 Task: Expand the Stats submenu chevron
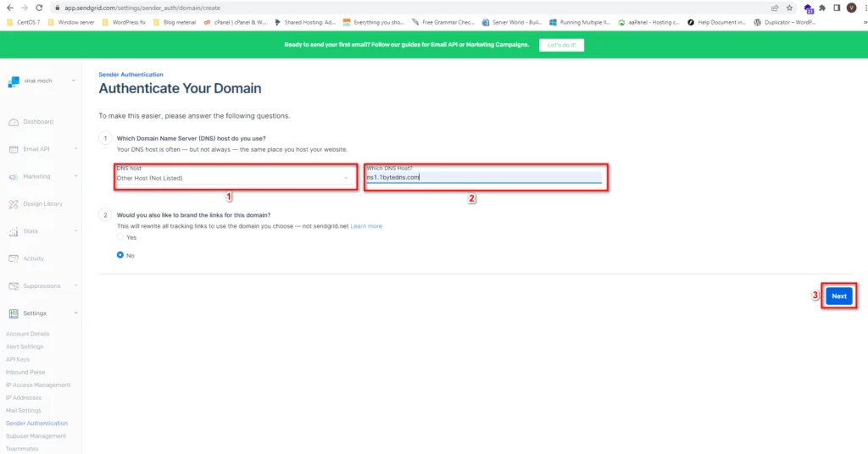click(75, 231)
